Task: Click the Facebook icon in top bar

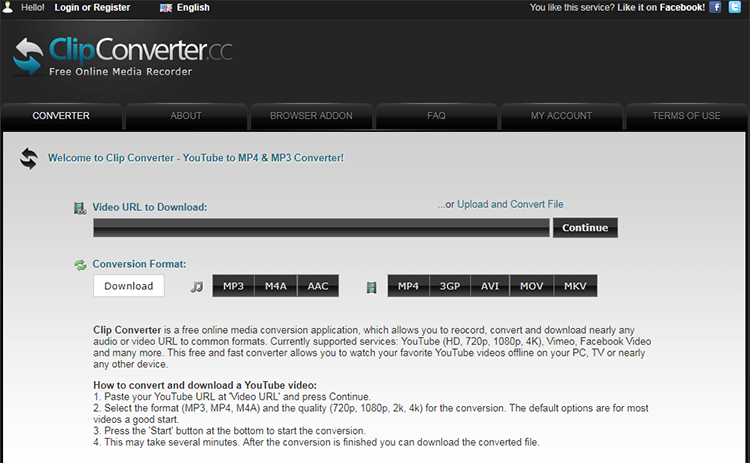Action: coord(715,7)
